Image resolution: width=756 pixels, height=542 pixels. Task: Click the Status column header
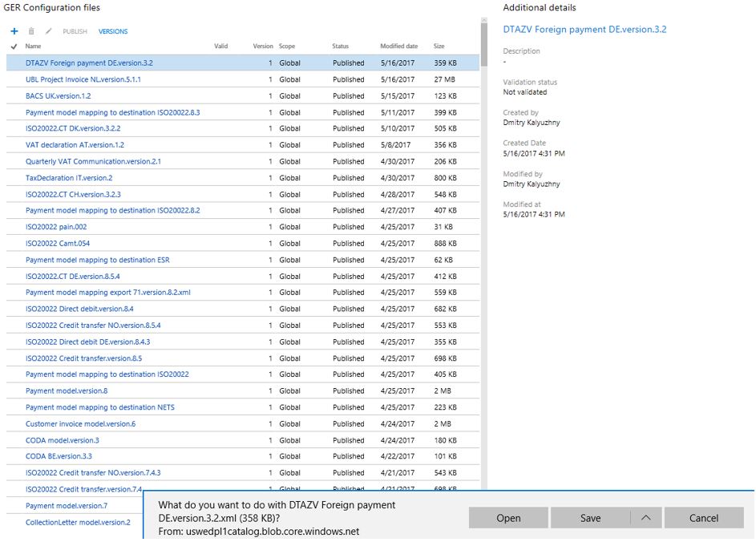[340, 47]
